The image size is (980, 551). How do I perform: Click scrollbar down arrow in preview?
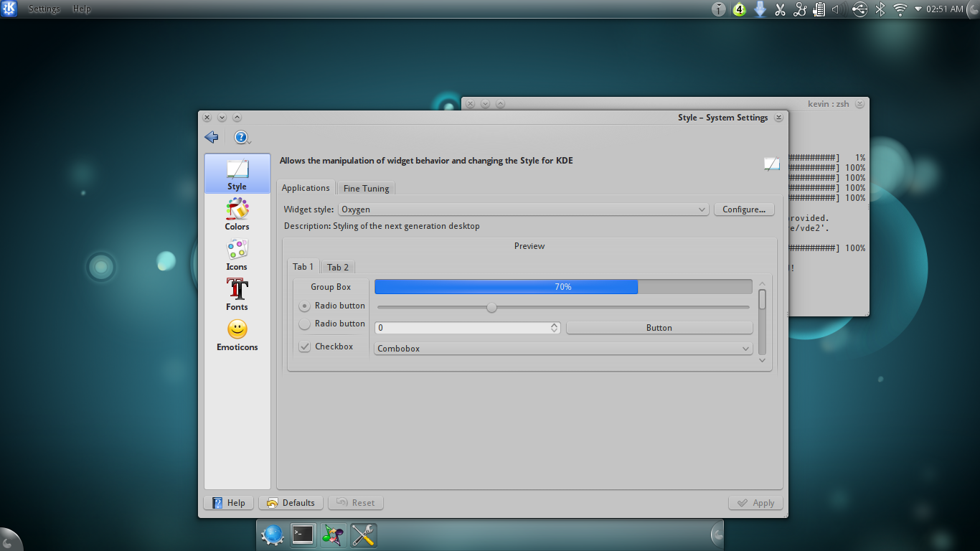pos(762,360)
